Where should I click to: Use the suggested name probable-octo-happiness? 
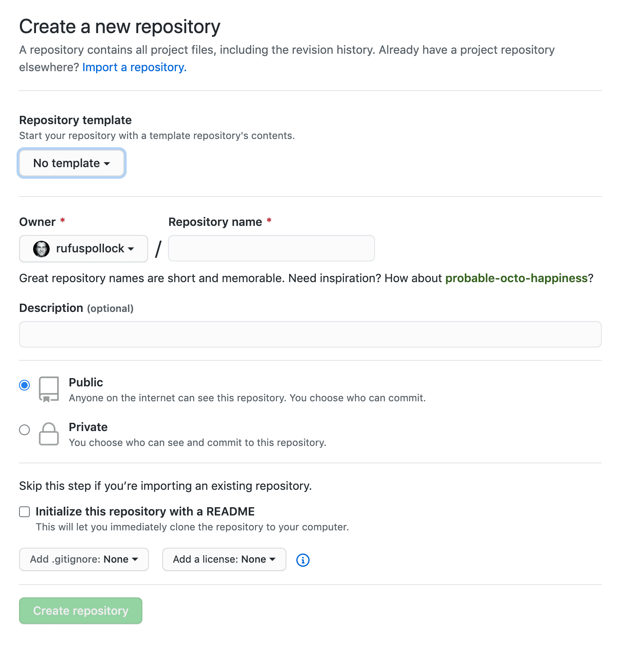(x=516, y=278)
